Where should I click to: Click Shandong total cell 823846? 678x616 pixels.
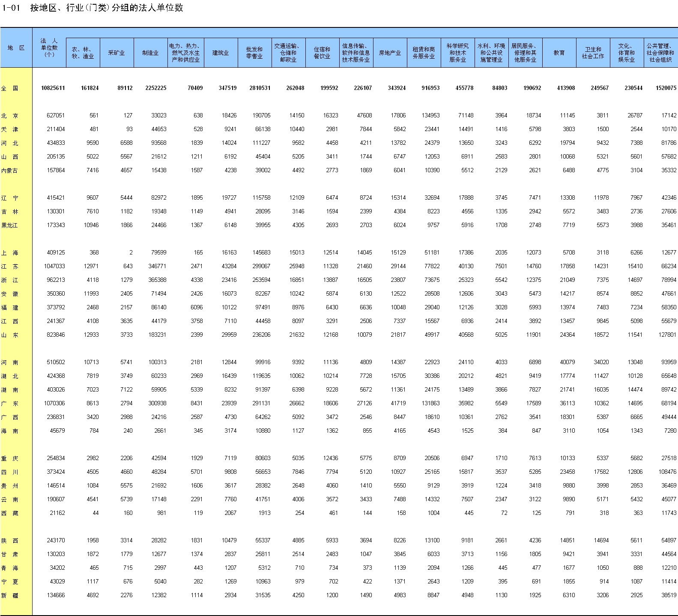[56, 335]
